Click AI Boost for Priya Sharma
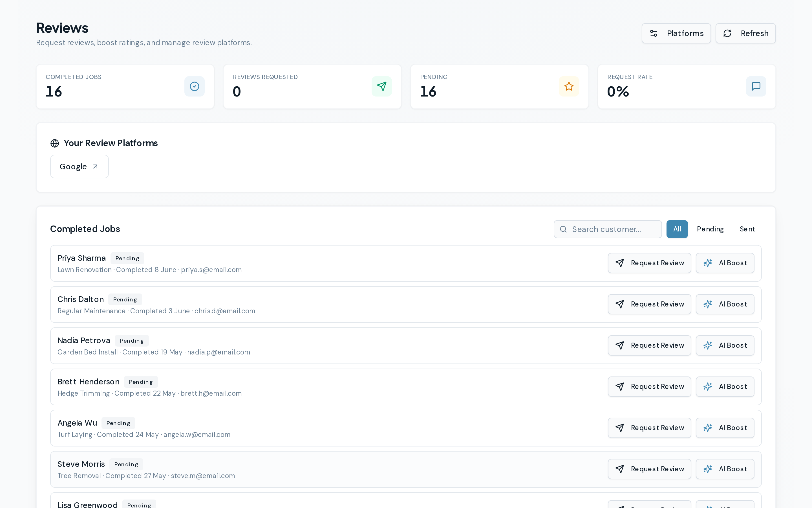812x508 pixels. pos(725,263)
